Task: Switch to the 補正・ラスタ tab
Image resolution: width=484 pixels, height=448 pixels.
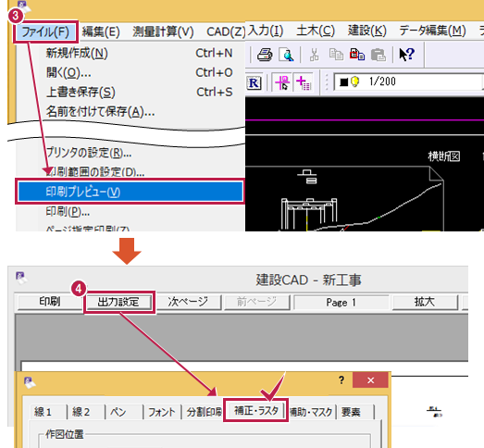Action: pos(256,410)
